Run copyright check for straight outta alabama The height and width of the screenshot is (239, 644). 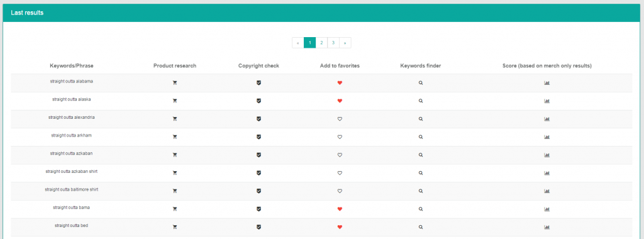click(x=258, y=82)
